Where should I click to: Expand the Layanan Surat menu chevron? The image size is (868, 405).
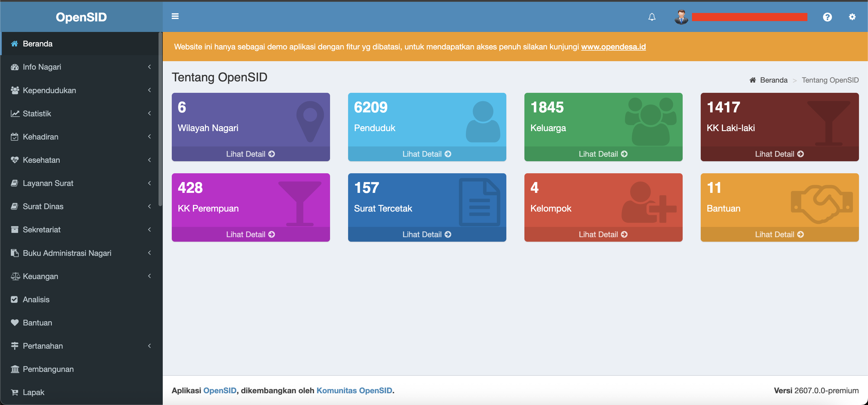pos(149,183)
